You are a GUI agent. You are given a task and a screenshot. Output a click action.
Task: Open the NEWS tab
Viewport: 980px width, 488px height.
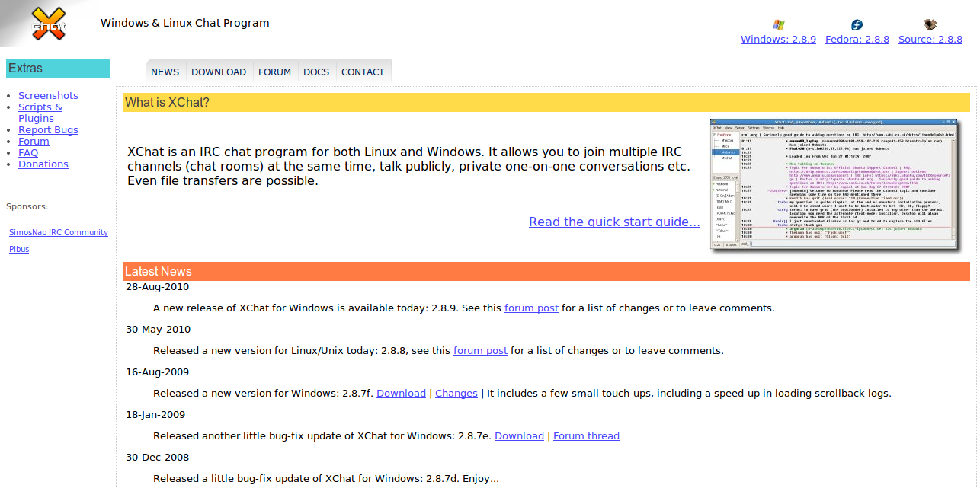(x=165, y=72)
